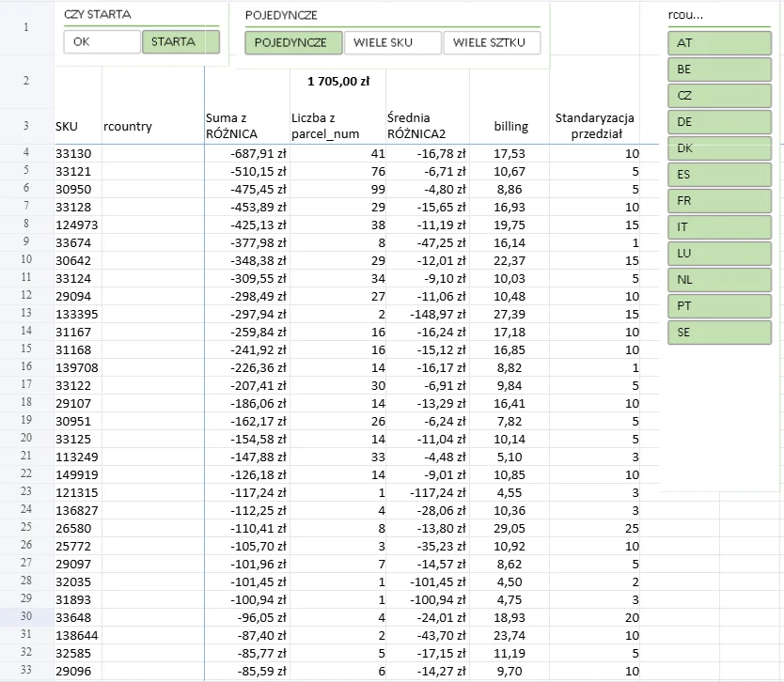The width and height of the screenshot is (784, 682).
Task: Toggle the POJEDYNCZE slicer filter button
Action: (x=291, y=43)
